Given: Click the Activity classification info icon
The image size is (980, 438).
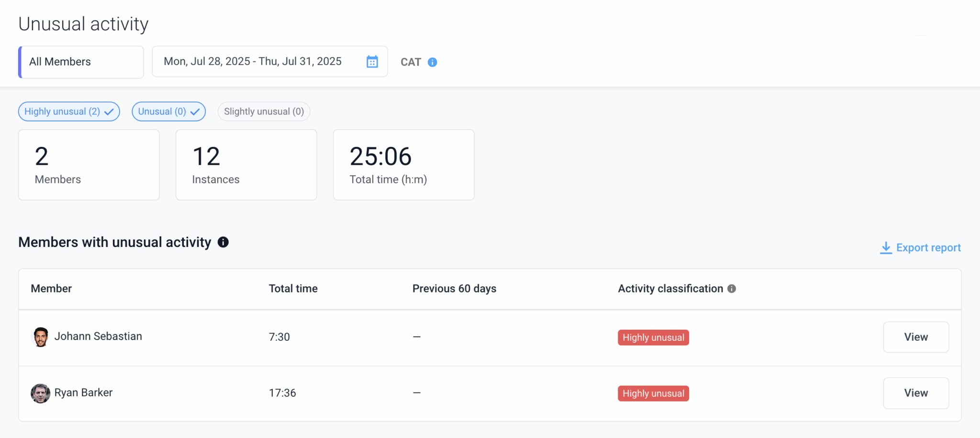Looking at the screenshot, I should click(x=732, y=289).
